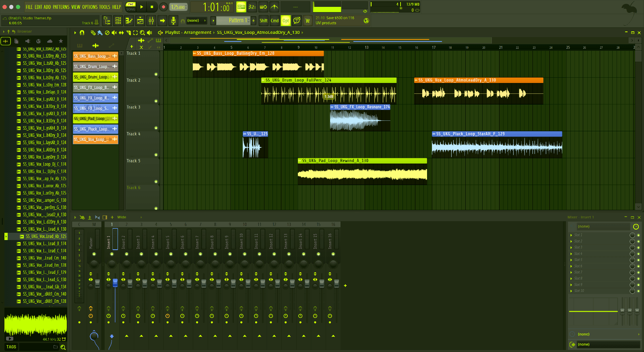
Task: Expand mixer effect Slot 1 arrow
Action: [x=572, y=235]
